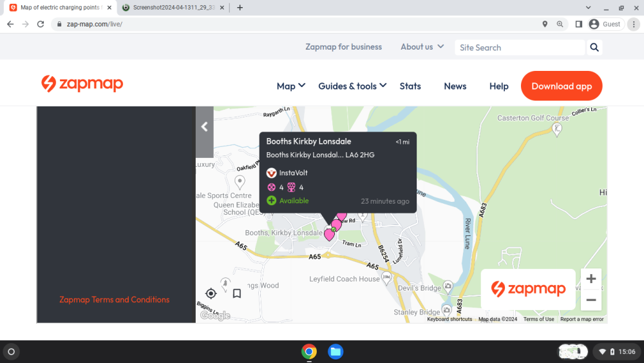Reload the zap-map page
This screenshot has height=363, width=644.
point(40,25)
